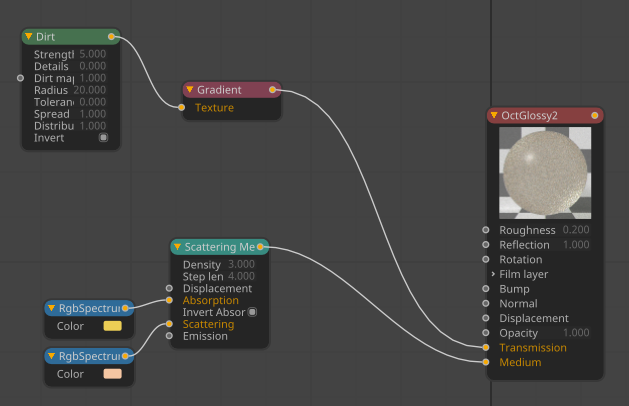Expand the Film layer section

493,274
